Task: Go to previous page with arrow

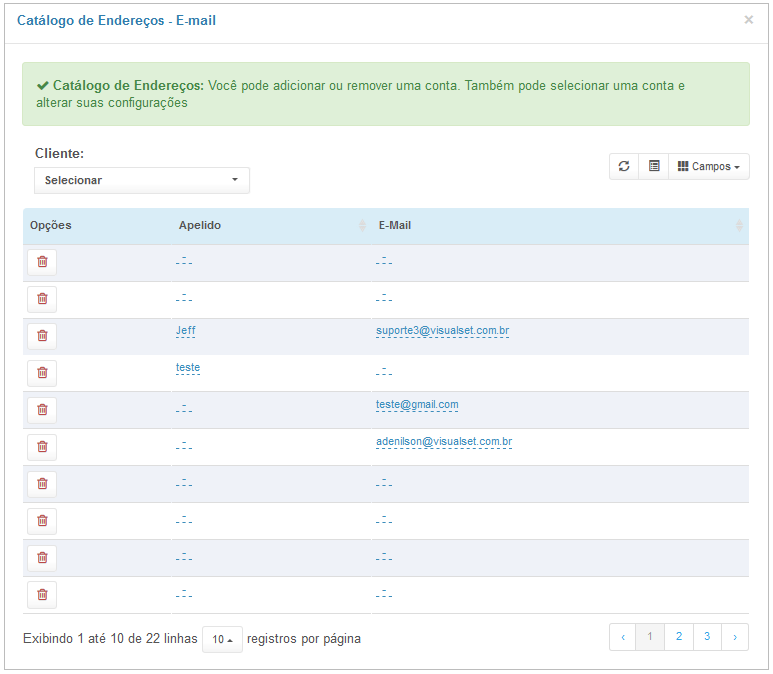Action: click(623, 637)
